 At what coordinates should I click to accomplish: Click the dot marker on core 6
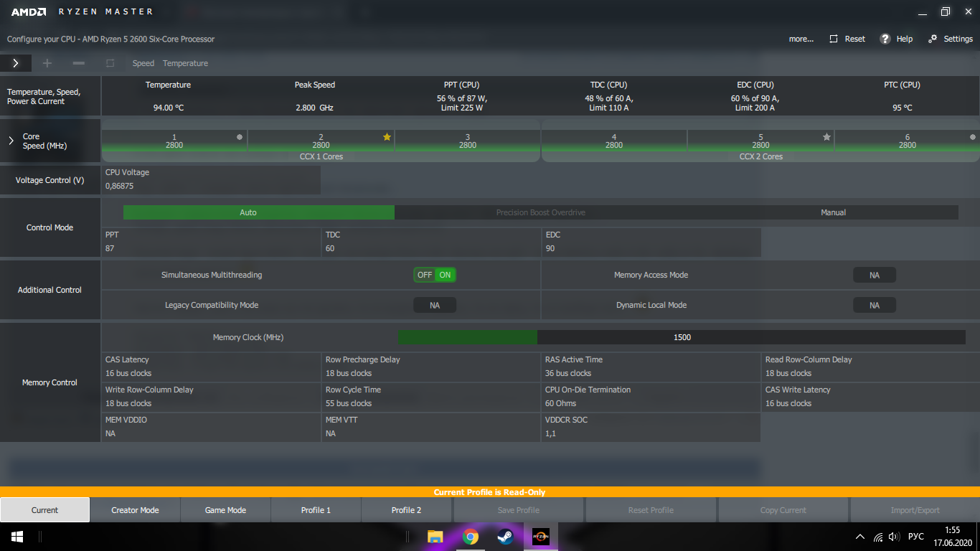coord(973,136)
